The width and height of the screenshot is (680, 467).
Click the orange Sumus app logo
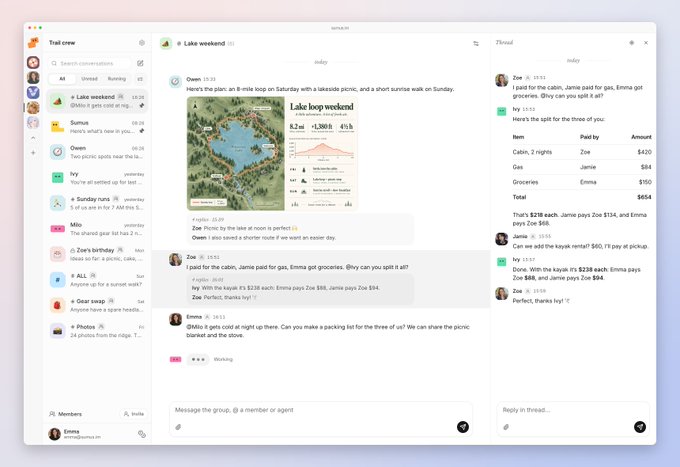33,42
